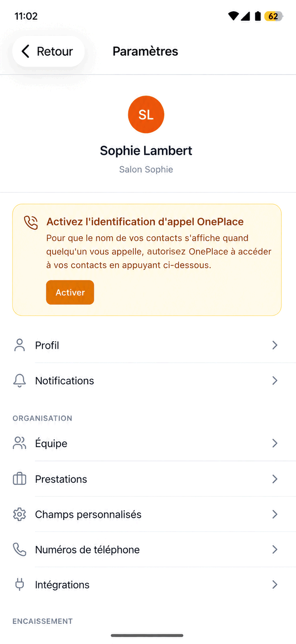Tap the Paramètres page title

point(146,51)
